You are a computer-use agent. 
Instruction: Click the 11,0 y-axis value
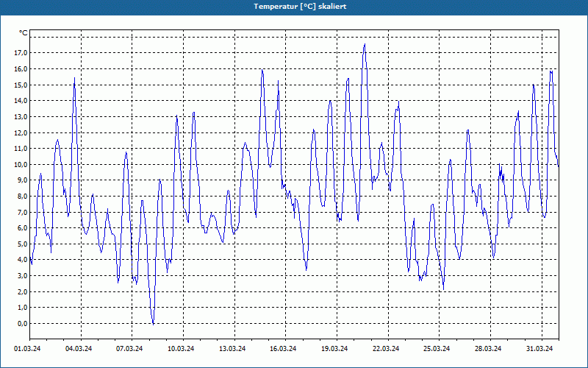pos(21,149)
